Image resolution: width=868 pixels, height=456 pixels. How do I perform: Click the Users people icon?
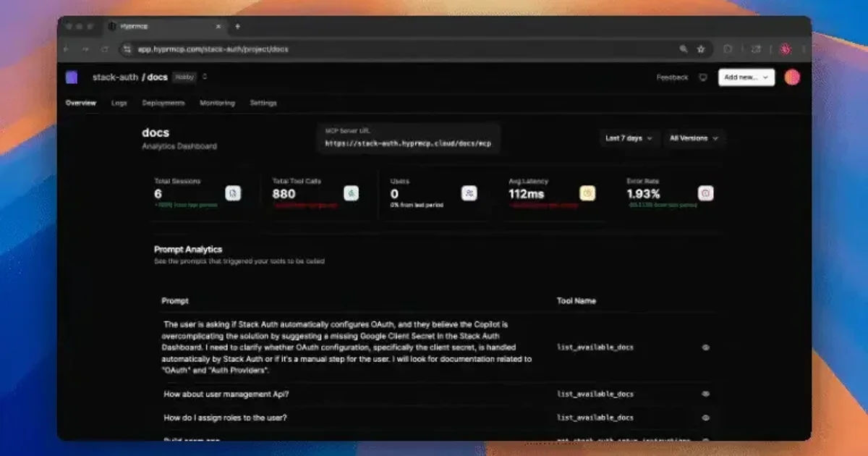coord(469,193)
